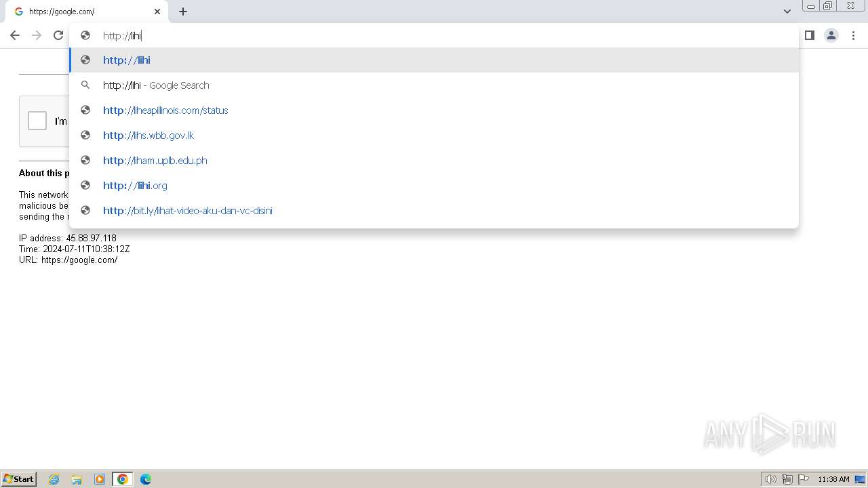Open Chrome's three-dot menu

click(x=853, y=35)
